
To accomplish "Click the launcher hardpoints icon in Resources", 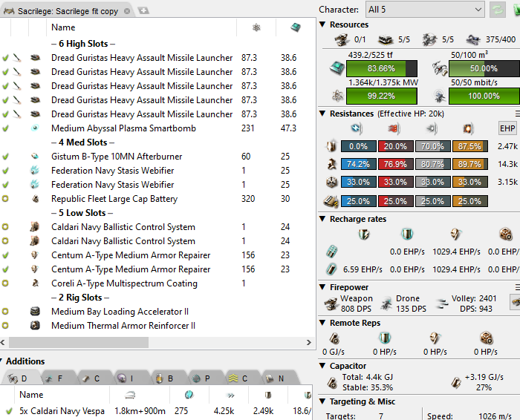I will [x=386, y=40].
